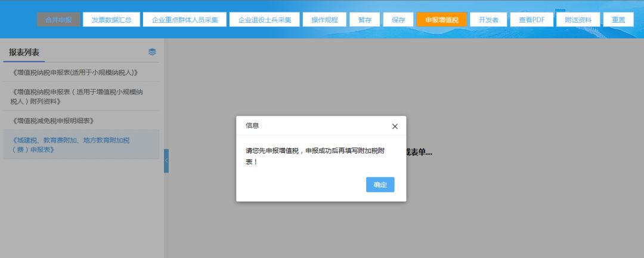Select the 附列资料 report in list
This screenshot has height=258, width=644.
tap(78, 96)
